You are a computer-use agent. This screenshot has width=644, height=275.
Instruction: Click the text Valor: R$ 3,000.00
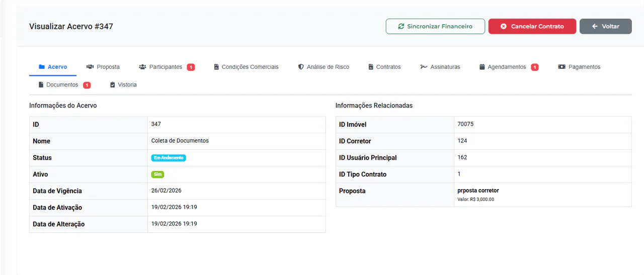click(475, 200)
